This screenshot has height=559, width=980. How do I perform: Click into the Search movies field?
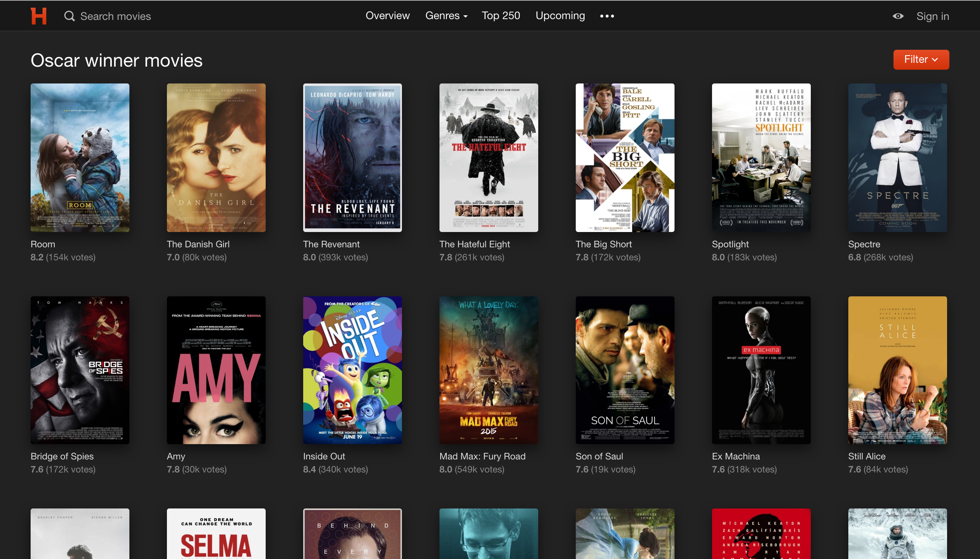(115, 16)
